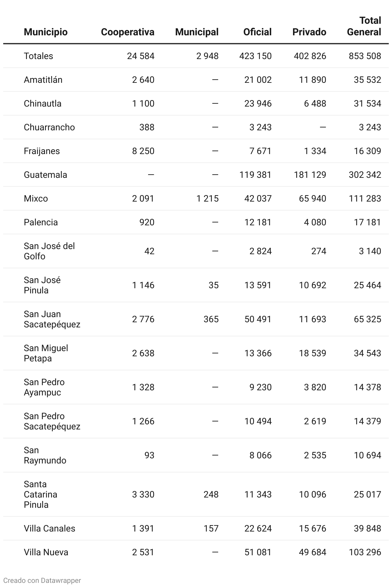Viewport: 392px width, 588px height.
Task: Click the San José del Golfo label
Action: pyautogui.click(x=49, y=251)
